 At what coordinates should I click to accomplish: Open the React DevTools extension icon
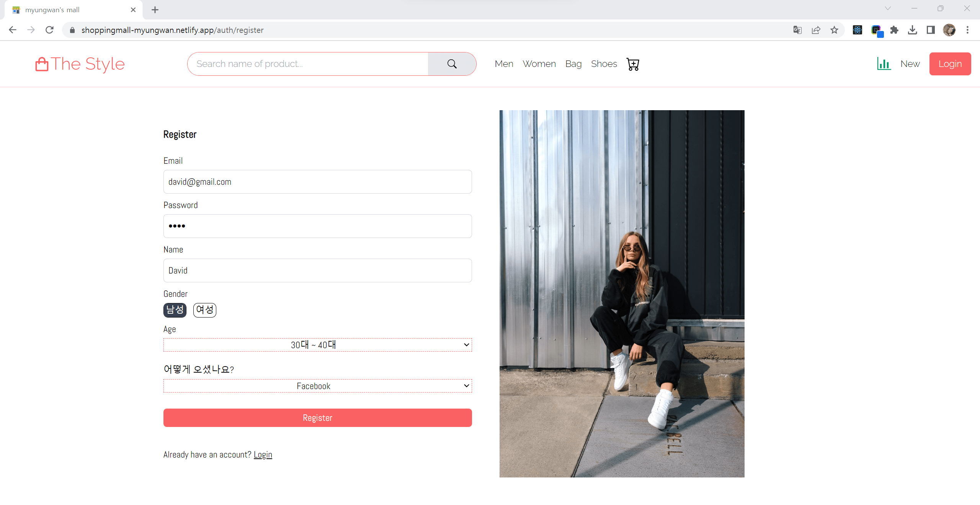point(857,30)
